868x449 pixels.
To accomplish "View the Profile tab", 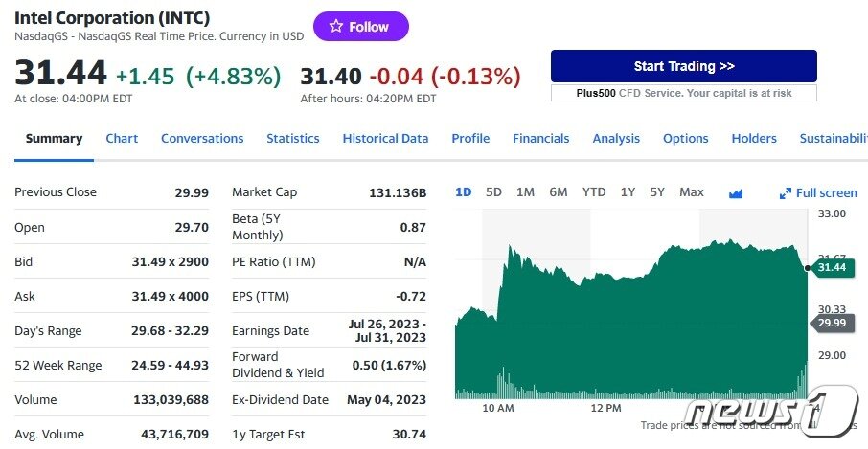I will (x=470, y=138).
